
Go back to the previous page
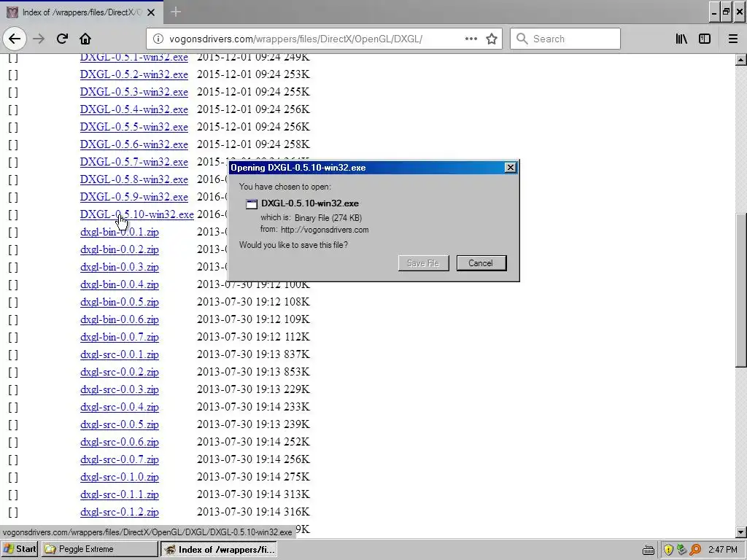pyautogui.click(x=15, y=39)
